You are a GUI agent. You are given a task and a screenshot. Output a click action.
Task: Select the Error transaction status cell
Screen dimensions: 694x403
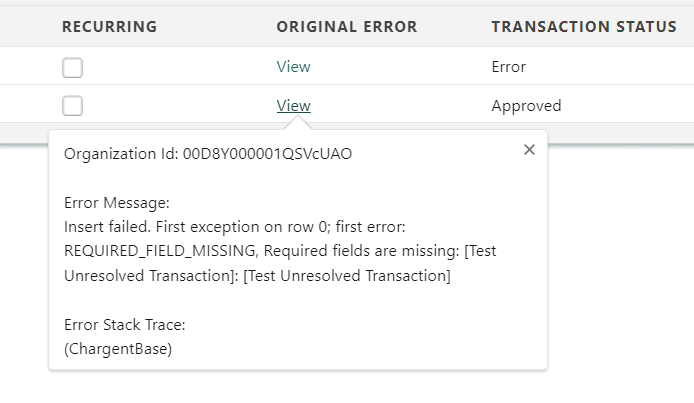[508, 67]
